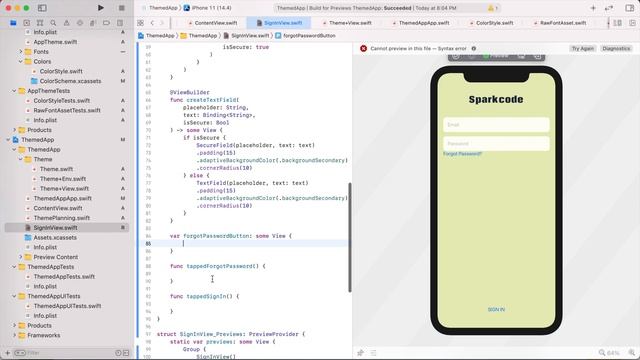Zoom out the preview canvas
Viewport: 640px width, 360px height.
pos(602,353)
